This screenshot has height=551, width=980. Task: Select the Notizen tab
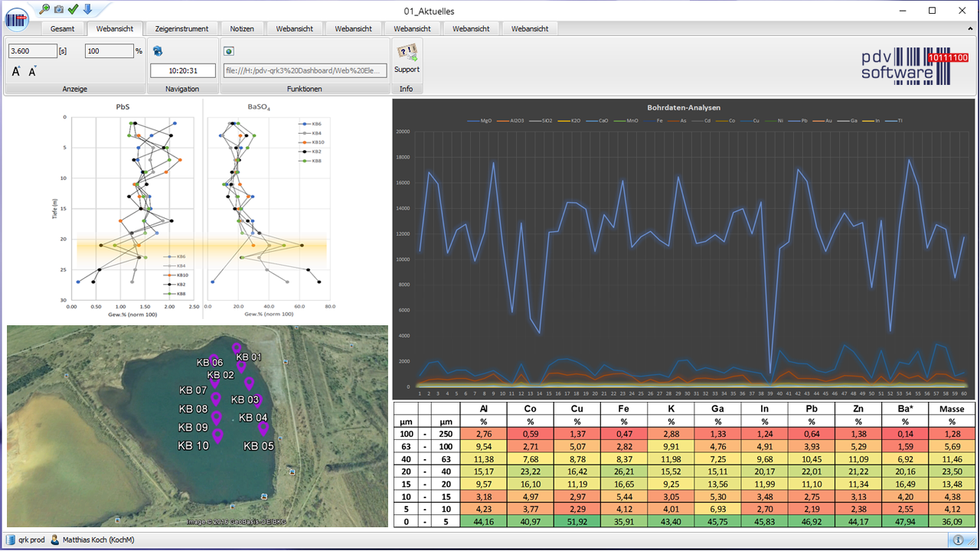(242, 28)
